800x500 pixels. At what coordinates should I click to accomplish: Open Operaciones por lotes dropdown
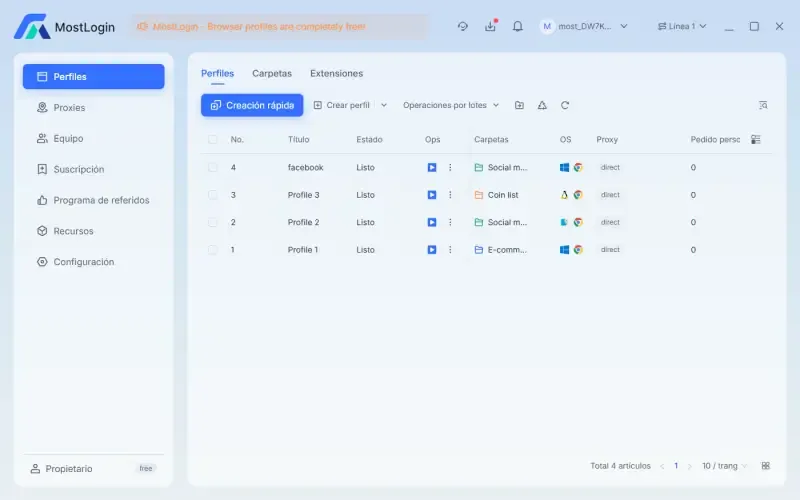[x=451, y=105]
